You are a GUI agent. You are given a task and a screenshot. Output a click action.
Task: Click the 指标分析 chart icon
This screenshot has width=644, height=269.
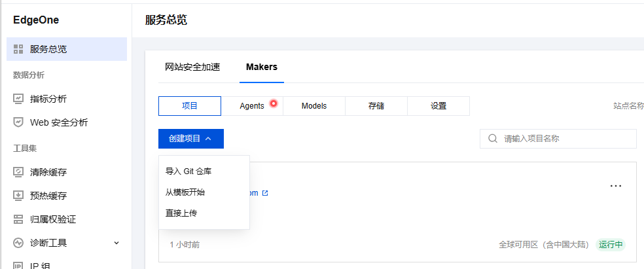click(18, 99)
